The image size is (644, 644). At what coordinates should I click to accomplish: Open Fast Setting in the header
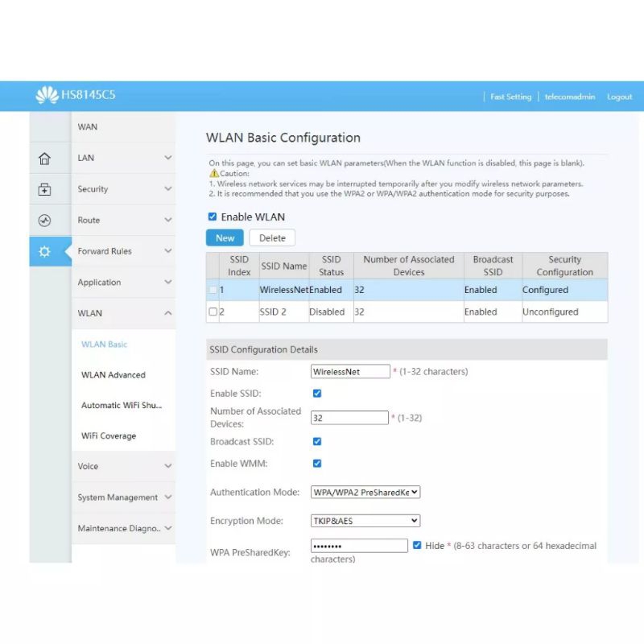(x=510, y=97)
